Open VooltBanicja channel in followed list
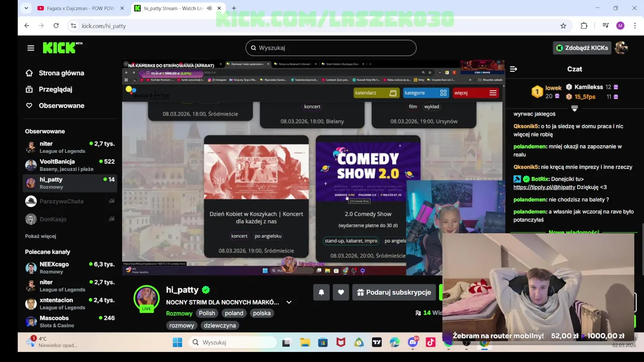This screenshot has height=362, width=644. pyautogui.click(x=70, y=165)
